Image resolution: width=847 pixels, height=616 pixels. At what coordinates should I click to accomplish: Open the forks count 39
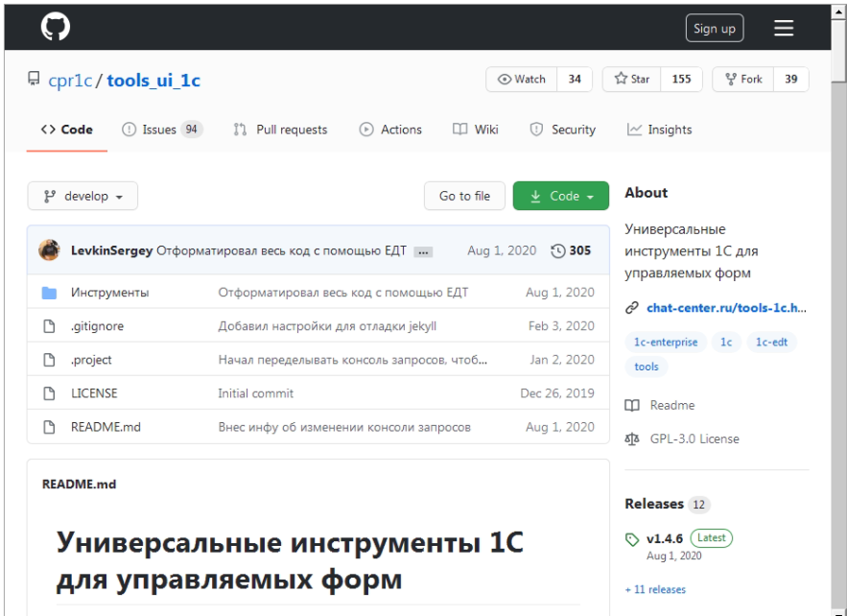click(x=790, y=80)
